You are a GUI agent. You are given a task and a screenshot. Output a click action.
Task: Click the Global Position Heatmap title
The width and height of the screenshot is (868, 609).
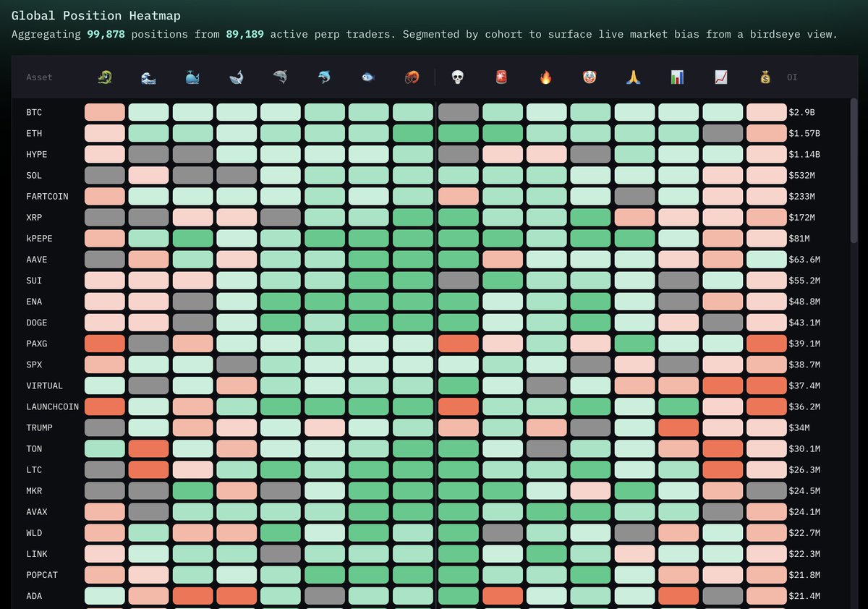click(96, 15)
